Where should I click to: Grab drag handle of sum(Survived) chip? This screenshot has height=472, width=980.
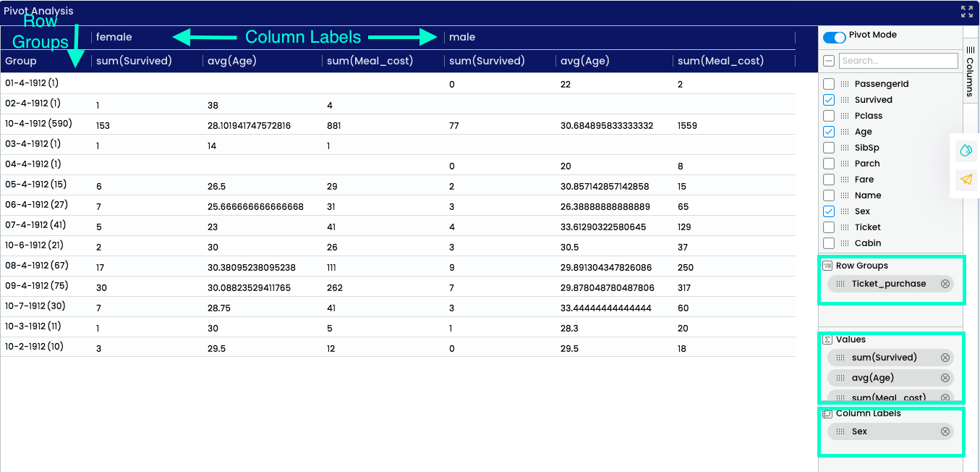[840, 358]
